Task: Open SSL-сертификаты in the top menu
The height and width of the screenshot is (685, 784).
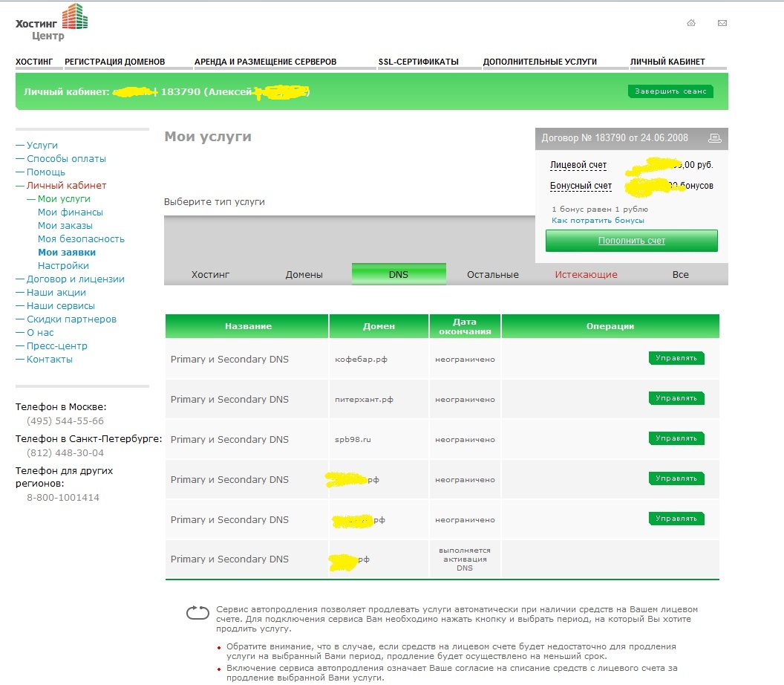Action: [x=418, y=62]
